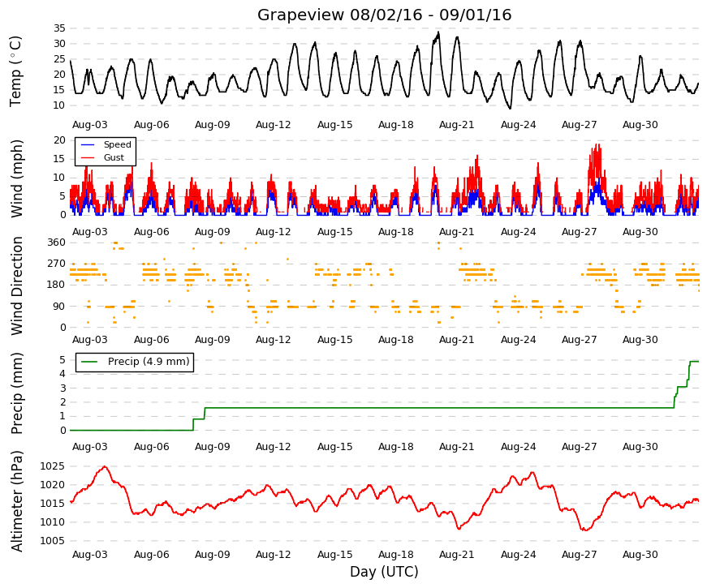Click Aug-21 tick under temperature chart
This screenshot has height=588, width=707.
click(x=457, y=125)
